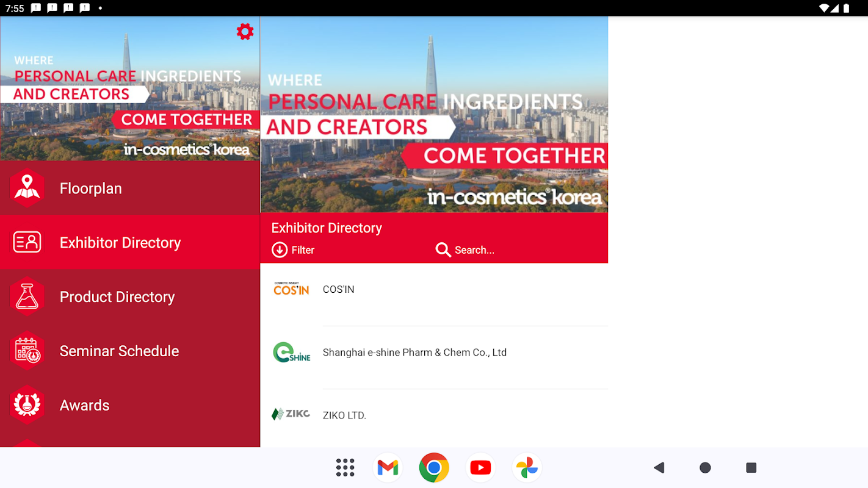Tap the Exhibitor Directory header title
Image resolution: width=868 pixels, height=488 pixels.
327,228
